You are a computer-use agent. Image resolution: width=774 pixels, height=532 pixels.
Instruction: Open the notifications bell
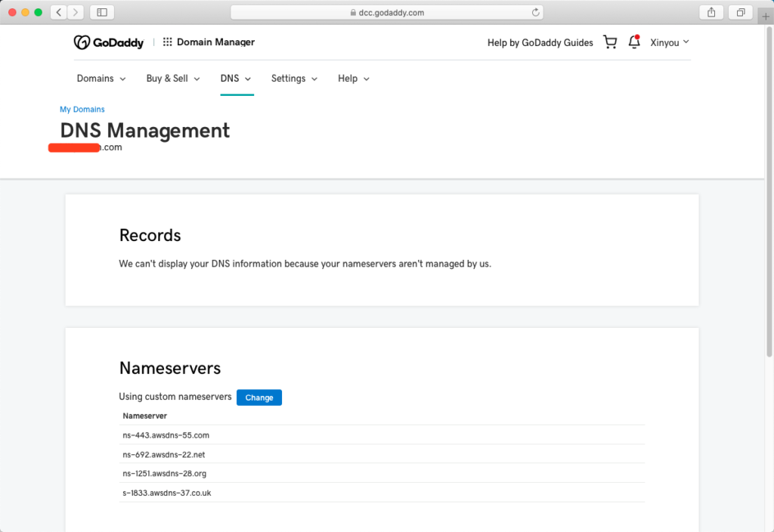click(634, 42)
